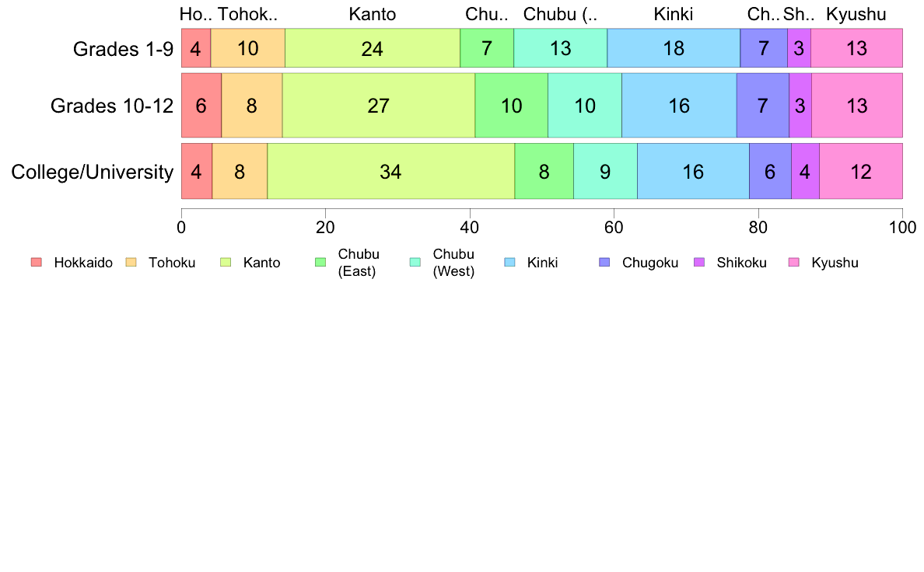This screenshot has width=924, height=572.
Task: Click the Shikoku legend swatch
Action: point(699,262)
